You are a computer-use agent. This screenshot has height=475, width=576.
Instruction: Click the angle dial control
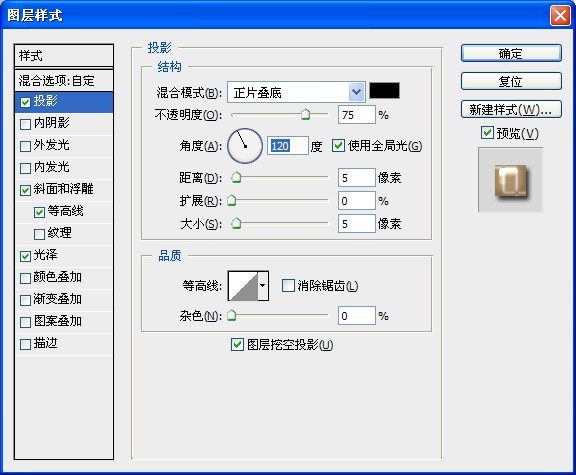point(245,146)
